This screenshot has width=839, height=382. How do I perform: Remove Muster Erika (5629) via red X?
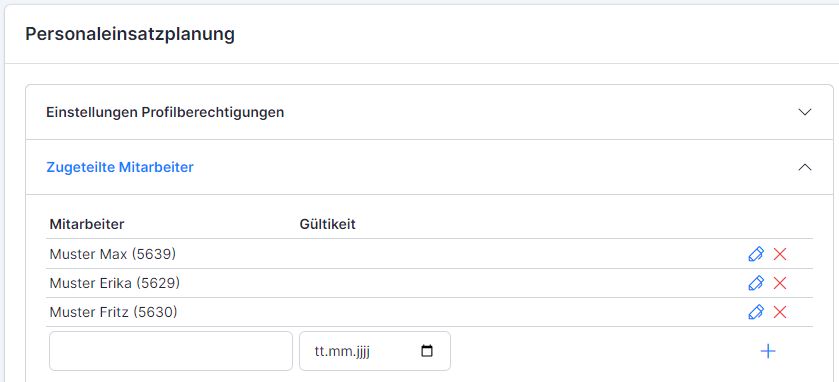[x=780, y=283]
